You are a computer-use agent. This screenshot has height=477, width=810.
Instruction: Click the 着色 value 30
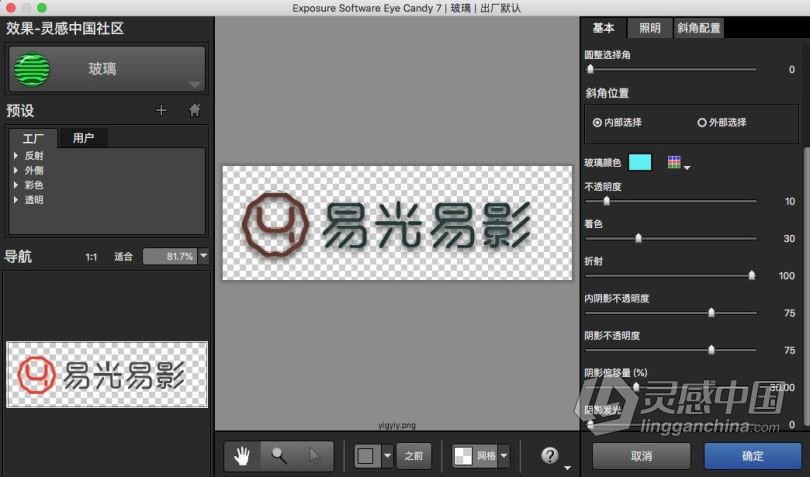click(789, 239)
